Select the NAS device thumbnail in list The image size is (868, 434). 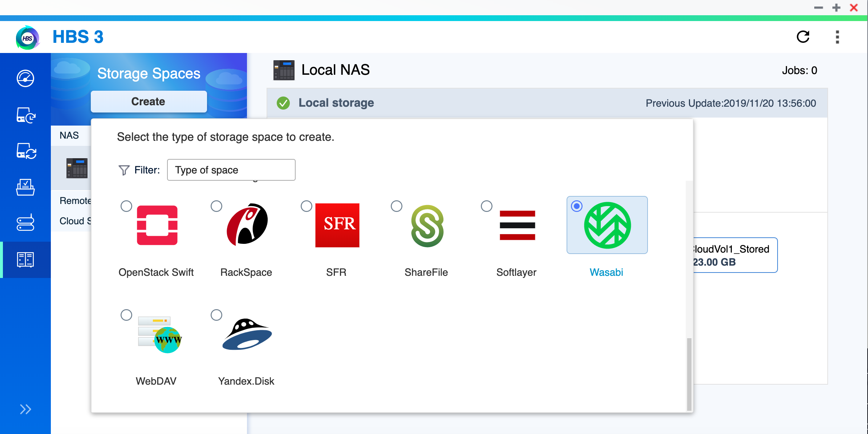(77, 168)
